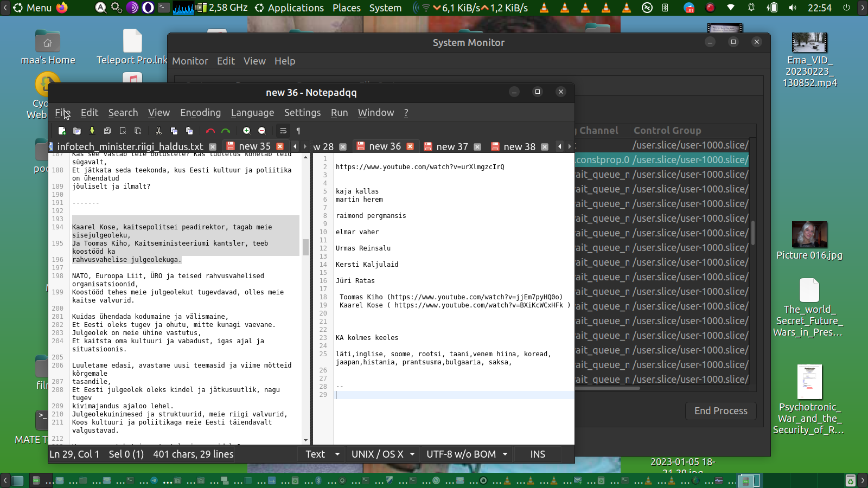Open Notepadqq Settings menu

point(302,113)
